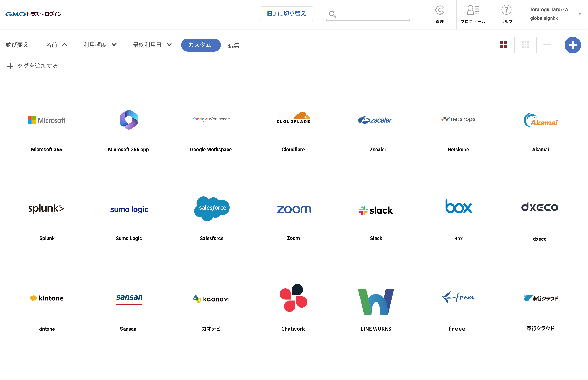Open the kaonavi app icon
The height and width of the screenshot is (380, 588).
pyautogui.click(x=211, y=299)
